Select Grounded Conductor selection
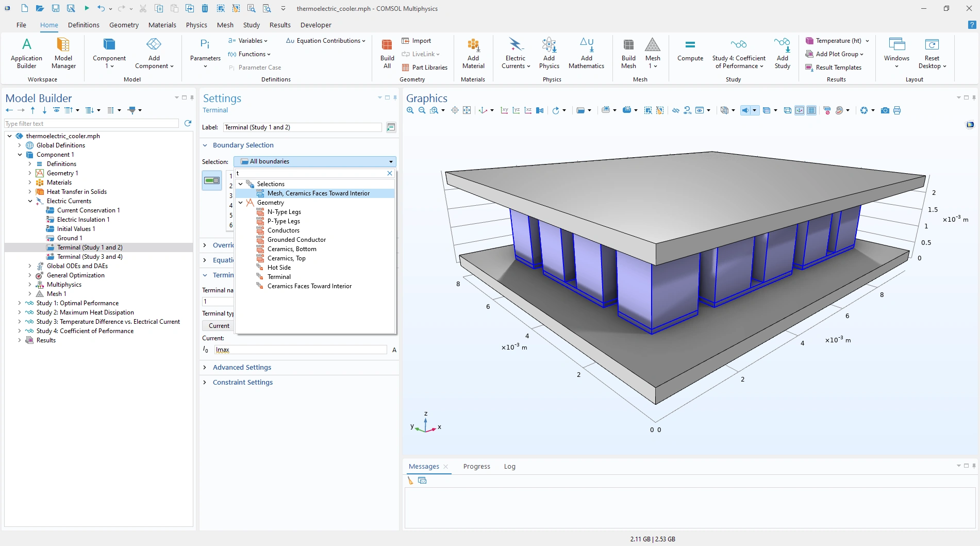Image resolution: width=980 pixels, height=546 pixels. pyautogui.click(x=296, y=240)
